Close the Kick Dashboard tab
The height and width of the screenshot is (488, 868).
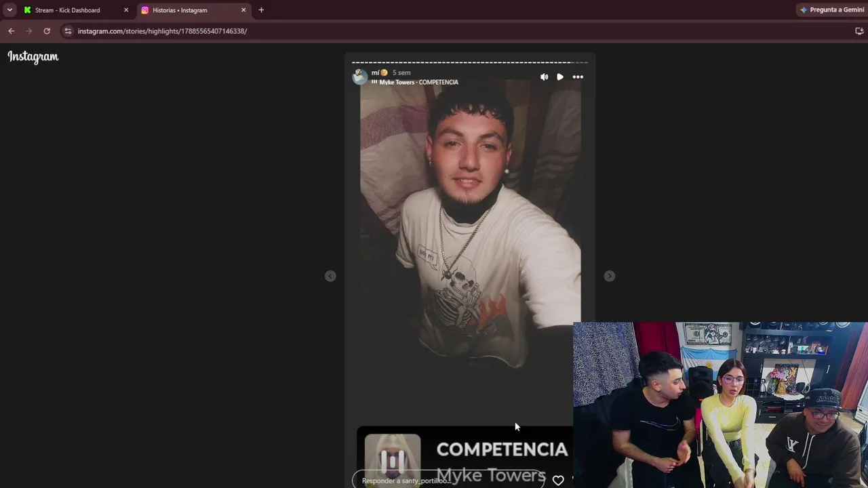[126, 10]
